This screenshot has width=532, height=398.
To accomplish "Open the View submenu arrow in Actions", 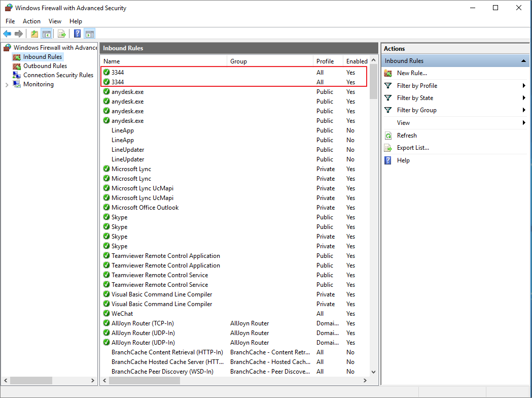I will (x=524, y=122).
